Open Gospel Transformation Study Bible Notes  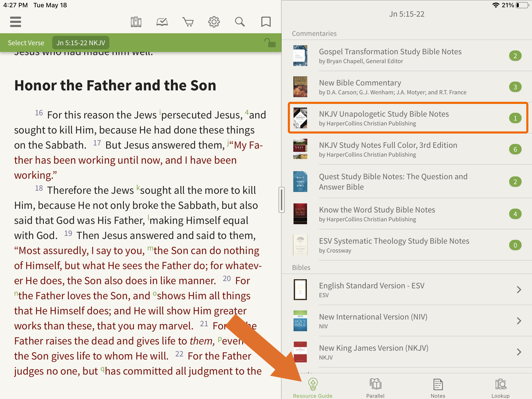(407, 56)
